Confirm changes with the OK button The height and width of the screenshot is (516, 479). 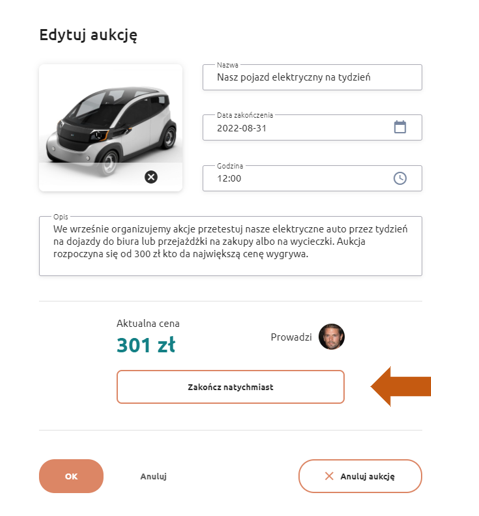click(x=71, y=476)
